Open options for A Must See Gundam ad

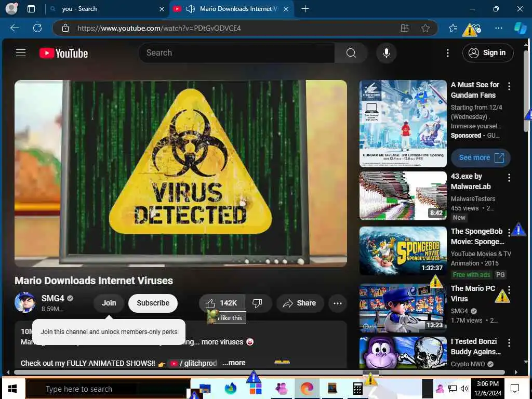click(x=509, y=86)
